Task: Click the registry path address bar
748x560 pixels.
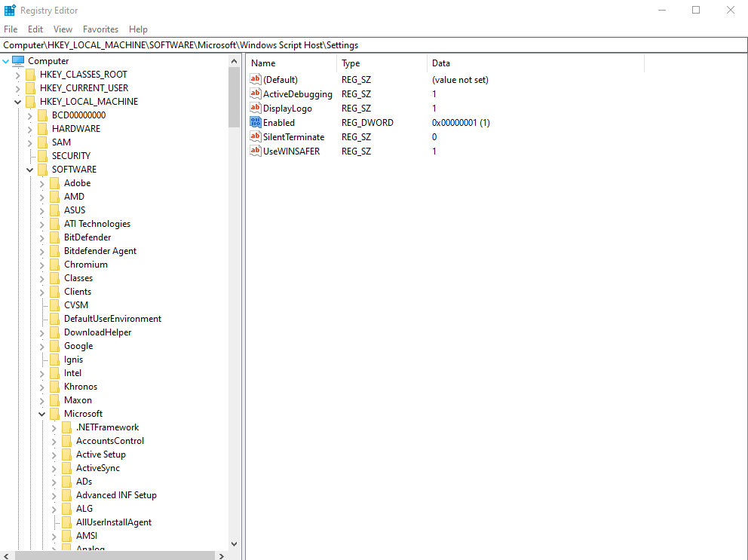Action: (x=374, y=44)
